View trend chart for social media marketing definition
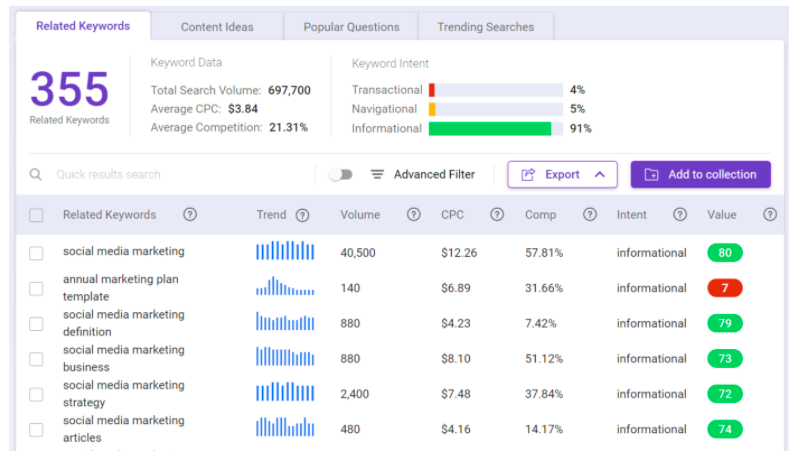The height and width of the screenshot is (465, 800). pyautogui.click(x=285, y=321)
